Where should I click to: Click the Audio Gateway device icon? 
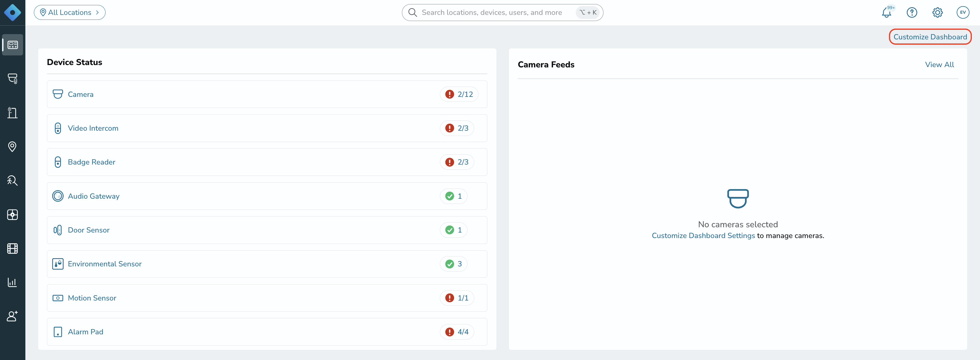click(x=58, y=196)
